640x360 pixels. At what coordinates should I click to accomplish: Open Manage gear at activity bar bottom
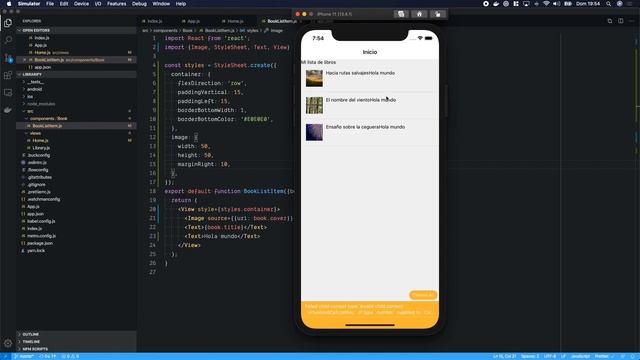8,343
